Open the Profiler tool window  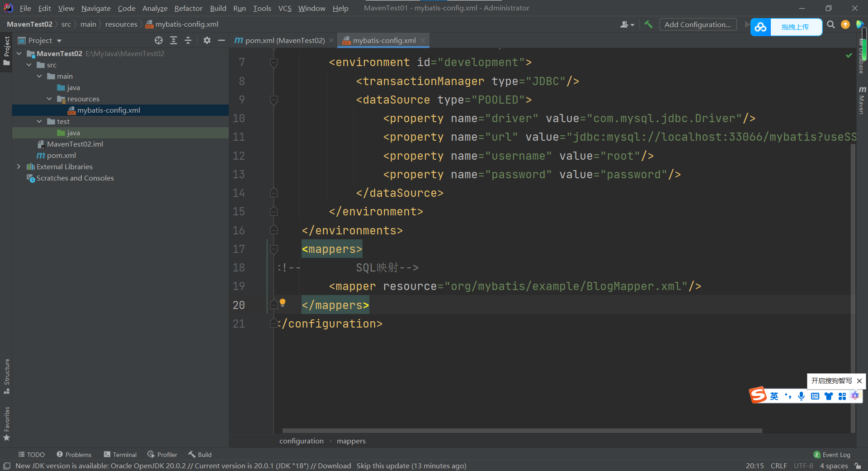point(162,455)
